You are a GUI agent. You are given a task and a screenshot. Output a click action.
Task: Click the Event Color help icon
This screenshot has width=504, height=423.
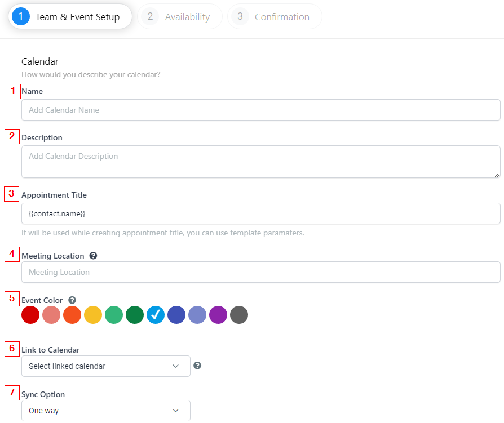(72, 300)
